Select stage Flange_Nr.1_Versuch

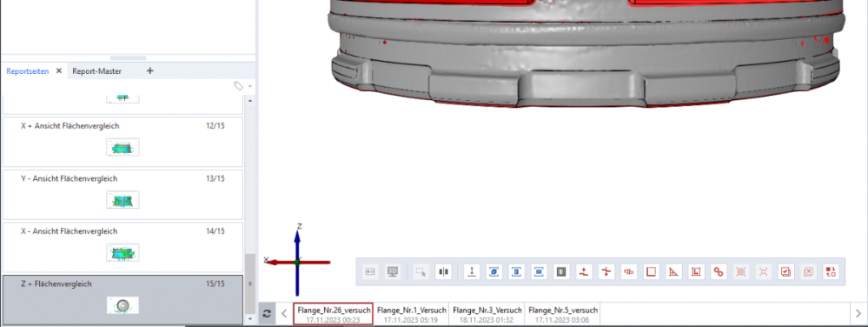click(x=412, y=314)
